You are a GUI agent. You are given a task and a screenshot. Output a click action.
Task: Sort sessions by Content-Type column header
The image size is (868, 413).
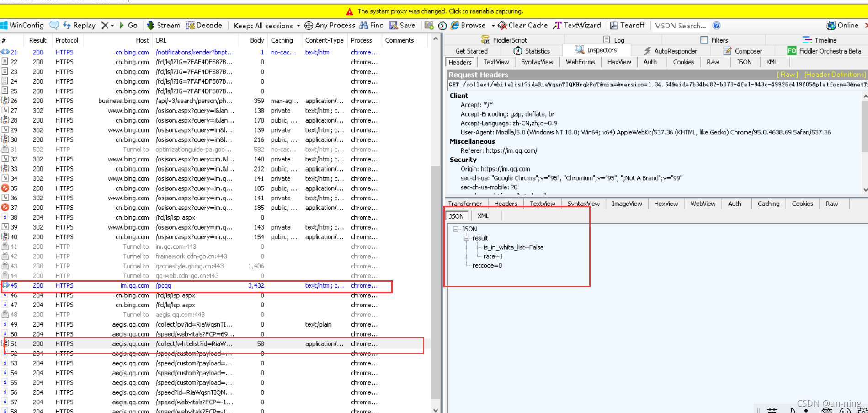click(x=324, y=40)
